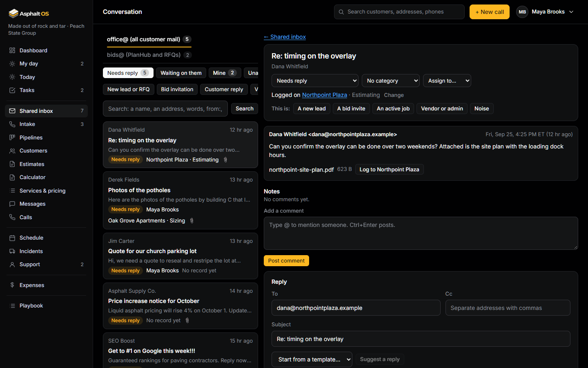The width and height of the screenshot is (588, 368).
Task: Click the Schedule calendar icon
Action: [x=12, y=238]
